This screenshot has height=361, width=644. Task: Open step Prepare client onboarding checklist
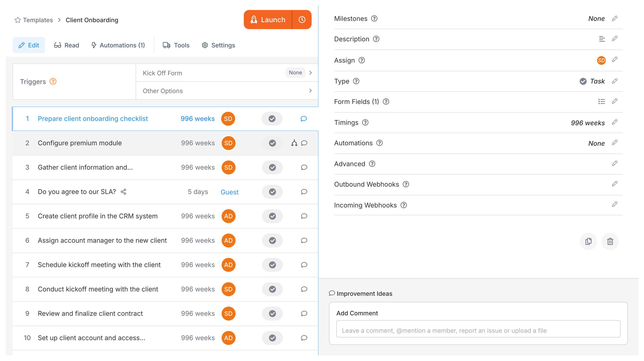93,119
